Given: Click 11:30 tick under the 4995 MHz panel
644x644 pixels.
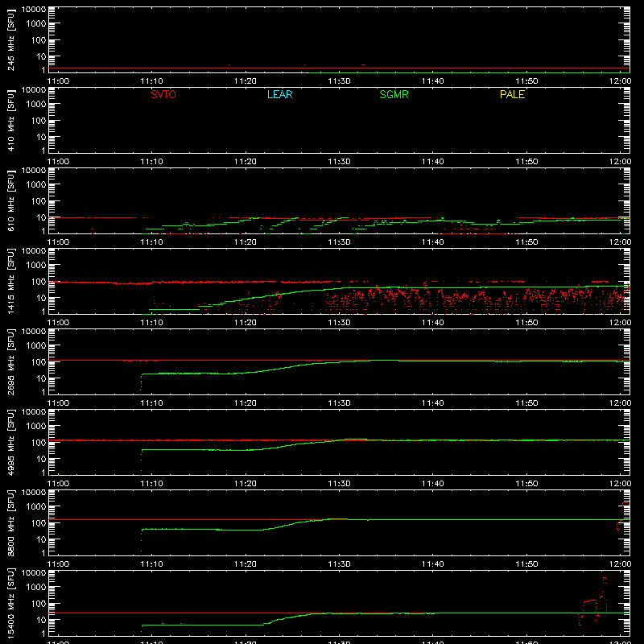Looking at the screenshot, I should [x=339, y=484].
